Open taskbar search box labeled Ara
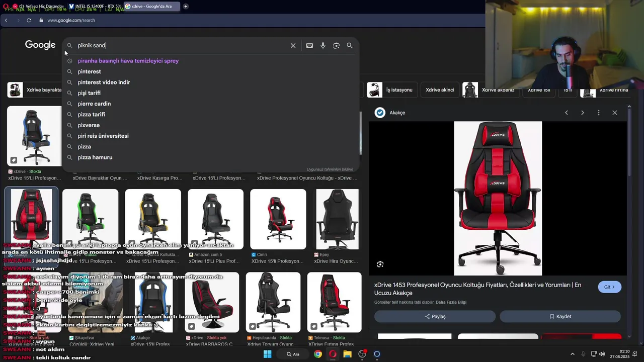The height and width of the screenshot is (362, 644). point(293,354)
